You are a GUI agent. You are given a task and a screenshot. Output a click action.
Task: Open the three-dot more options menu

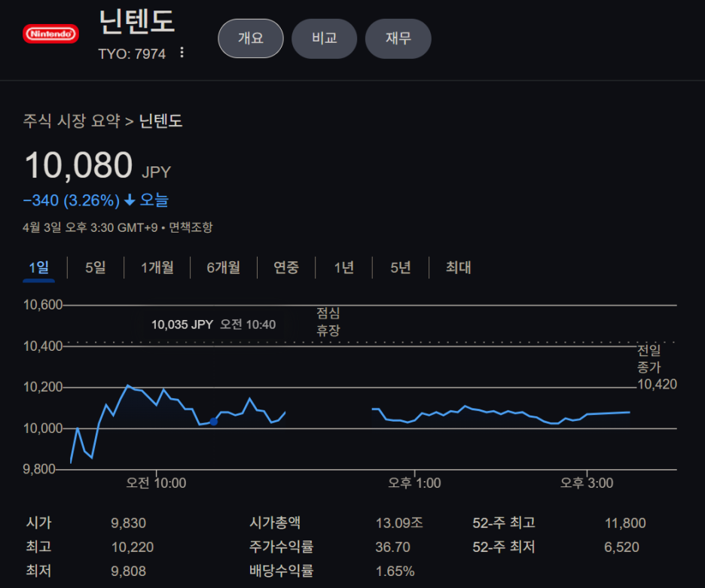coord(182,53)
